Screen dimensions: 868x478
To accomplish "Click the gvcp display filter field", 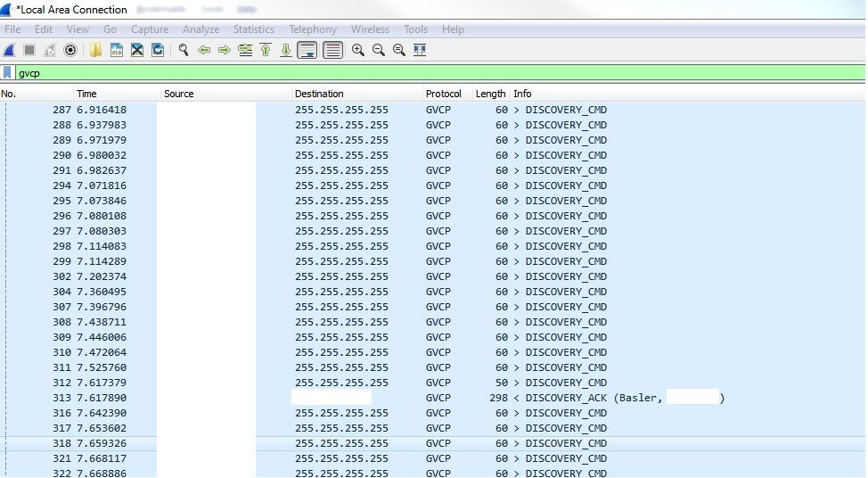I will 440,72.
